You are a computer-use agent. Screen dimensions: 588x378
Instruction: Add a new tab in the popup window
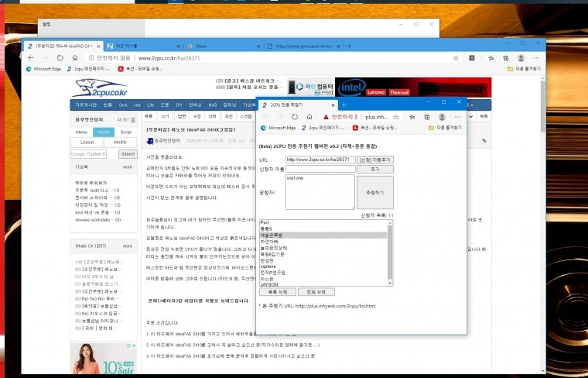(344, 105)
